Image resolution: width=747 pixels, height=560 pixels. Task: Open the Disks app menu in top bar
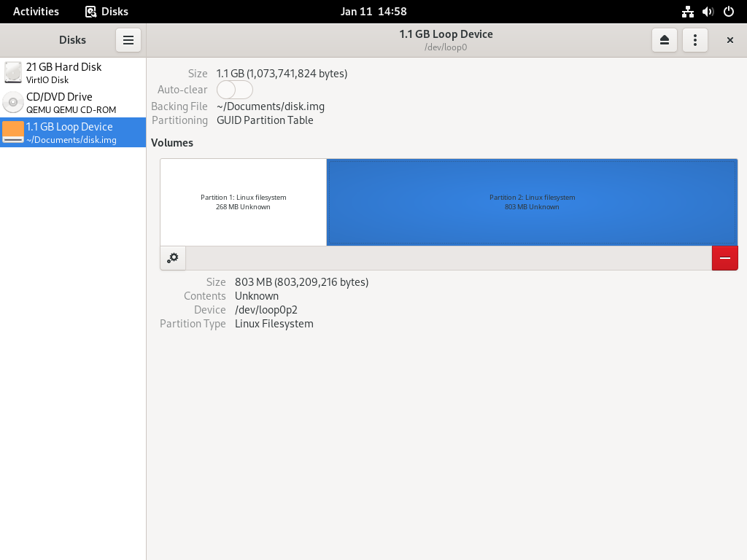[107, 12]
